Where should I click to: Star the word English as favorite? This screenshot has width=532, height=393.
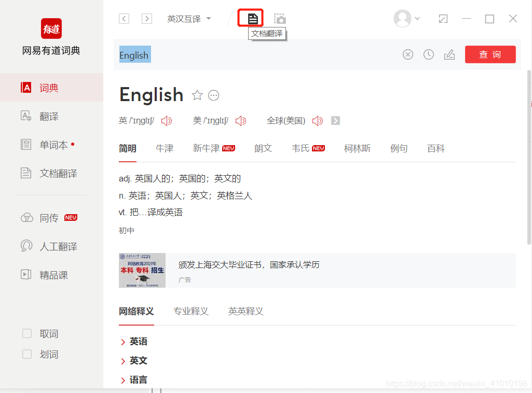pos(197,95)
